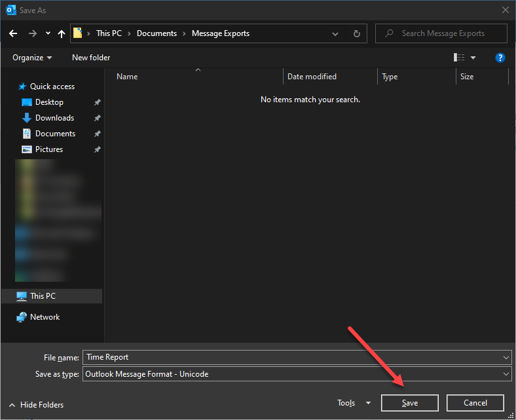This screenshot has height=420, width=516.
Task: Click the Back navigation arrow
Action: tap(13, 33)
